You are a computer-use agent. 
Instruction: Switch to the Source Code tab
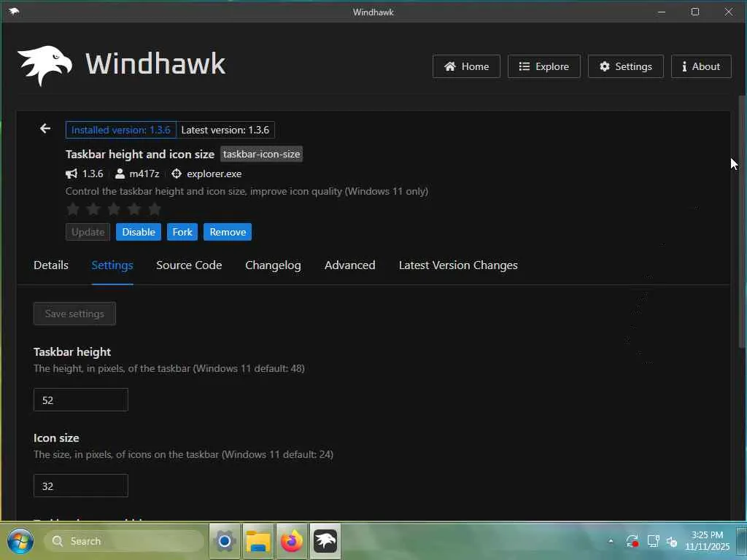189,265
